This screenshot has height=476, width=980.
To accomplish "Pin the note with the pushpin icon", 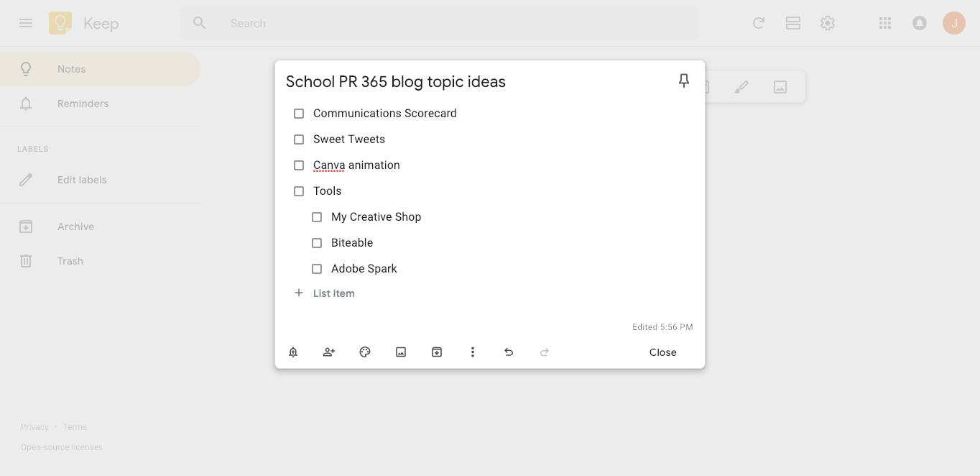I will 684,81.
